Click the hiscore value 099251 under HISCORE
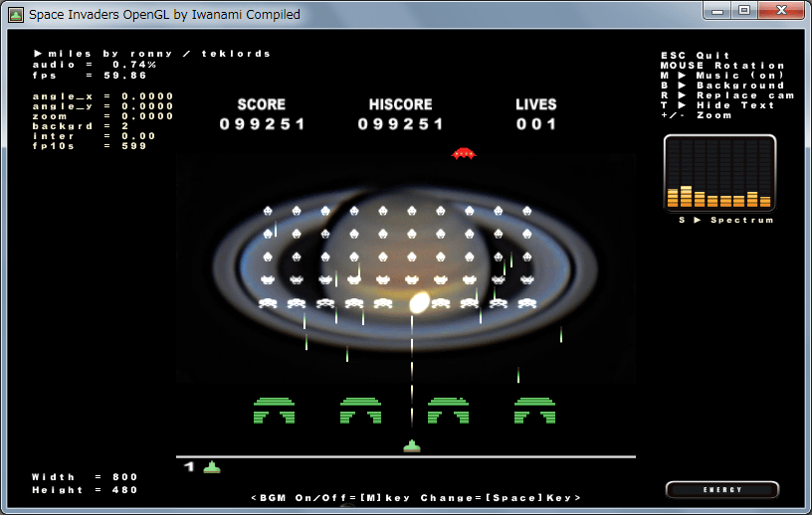812x515 pixels. click(x=400, y=124)
